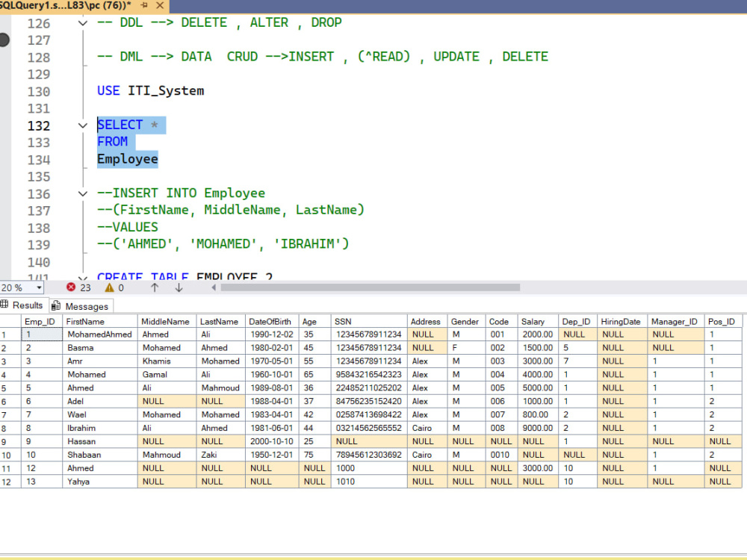
Task: Click the breakpoint dot beside line 127
Action: [x=4, y=40]
